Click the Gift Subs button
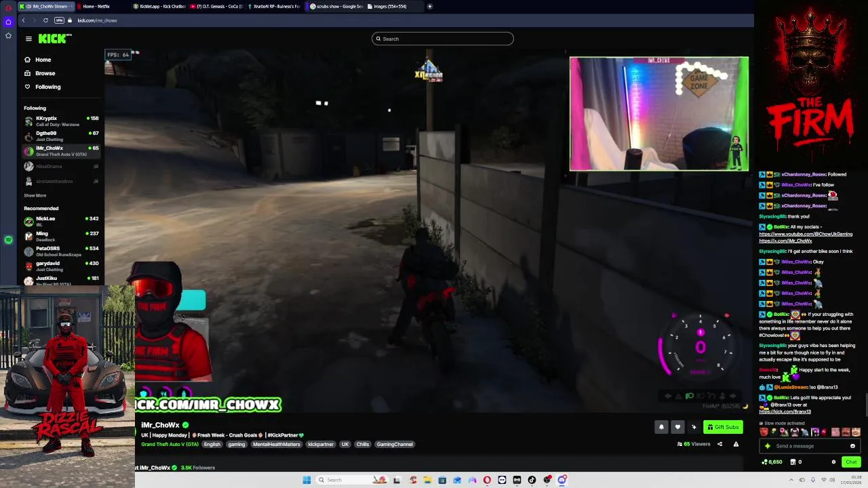This screenshot has height=488, width=868. (723, 427)
